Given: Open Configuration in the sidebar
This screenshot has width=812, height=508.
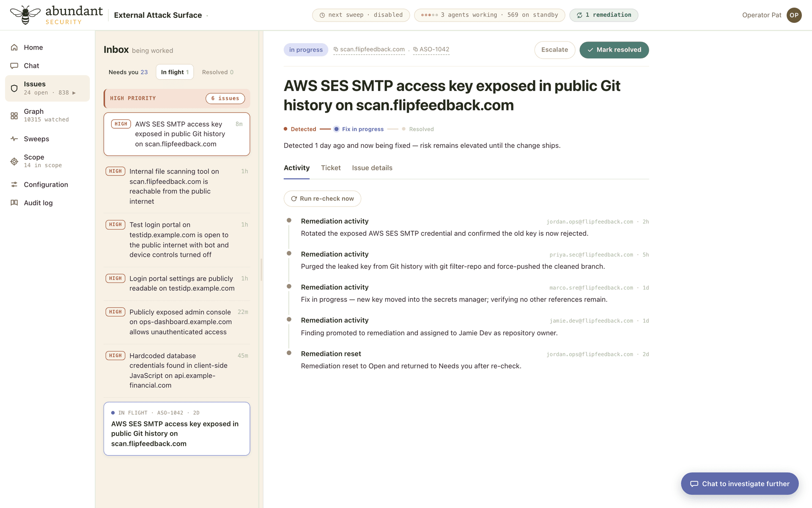Looking at the screenshot, I should point(47,185).
